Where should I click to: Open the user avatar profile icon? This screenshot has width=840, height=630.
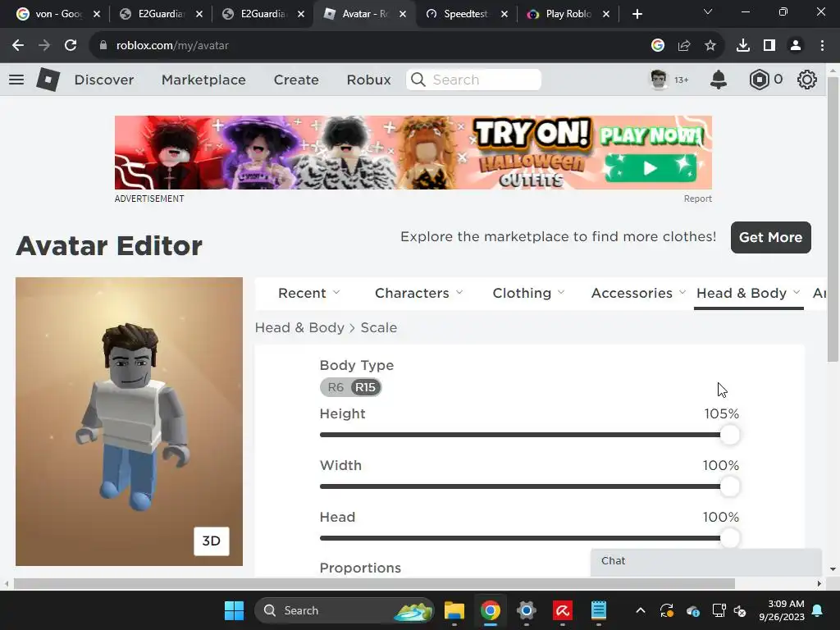(659, 80)
